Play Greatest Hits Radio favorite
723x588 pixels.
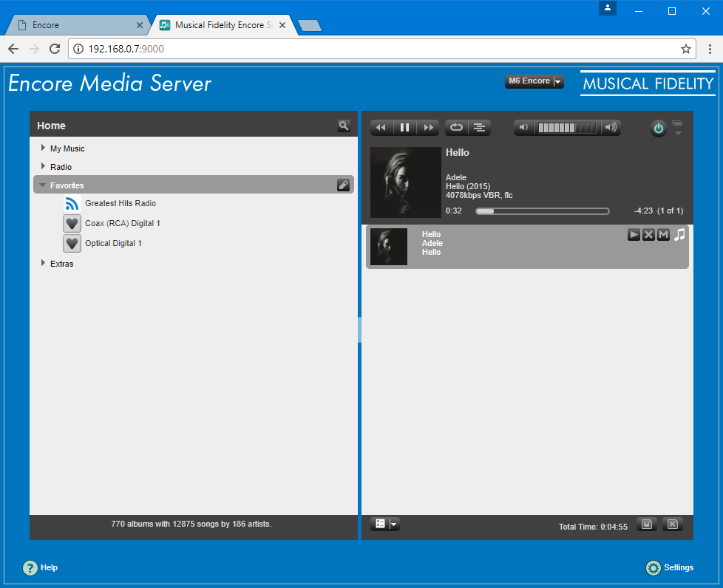coord(120,203)
